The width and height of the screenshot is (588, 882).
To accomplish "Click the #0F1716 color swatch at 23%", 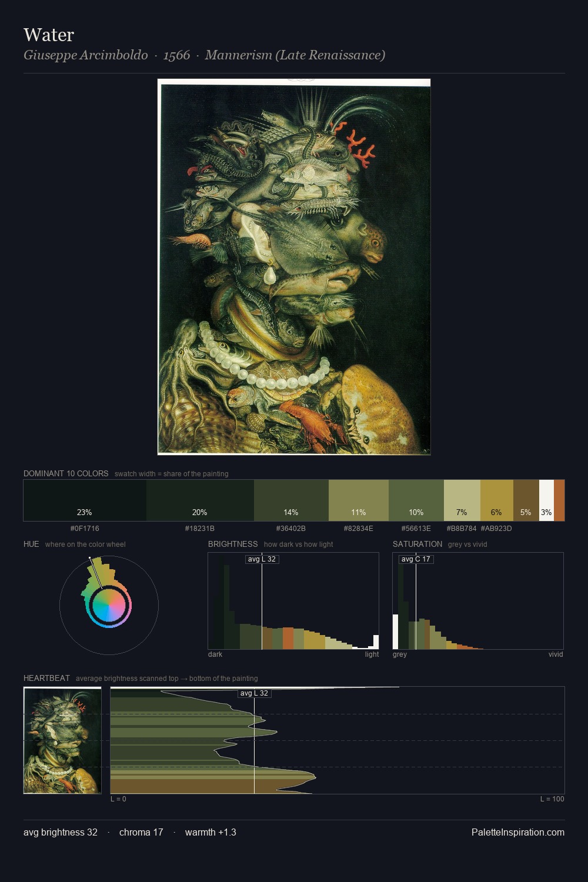I will [x=85, y=500].
